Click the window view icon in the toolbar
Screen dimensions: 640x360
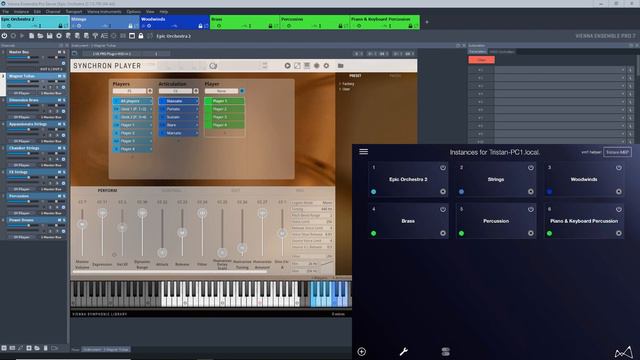pos(132,36)
